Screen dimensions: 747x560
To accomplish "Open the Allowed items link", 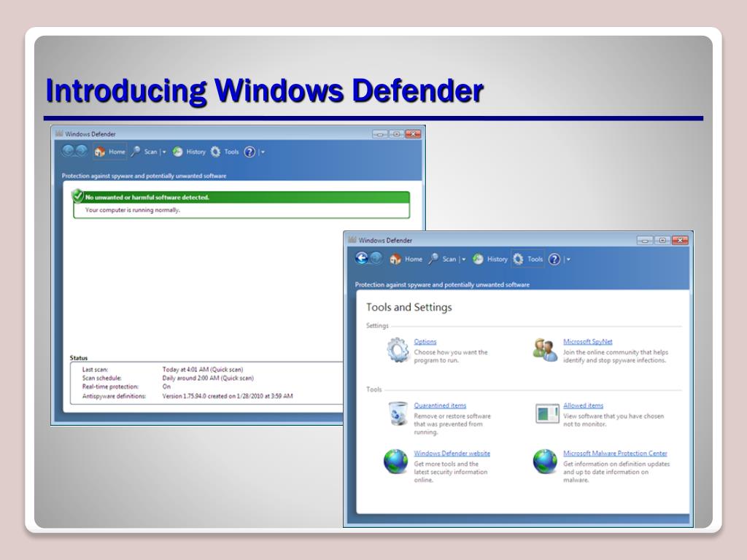I will tap(583, 405).
